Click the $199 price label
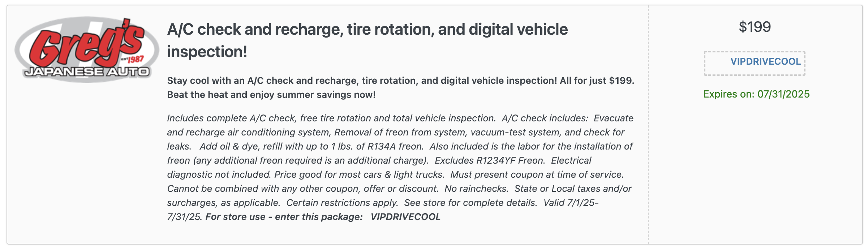The image size is (868, 250). [x=755, y=27]
